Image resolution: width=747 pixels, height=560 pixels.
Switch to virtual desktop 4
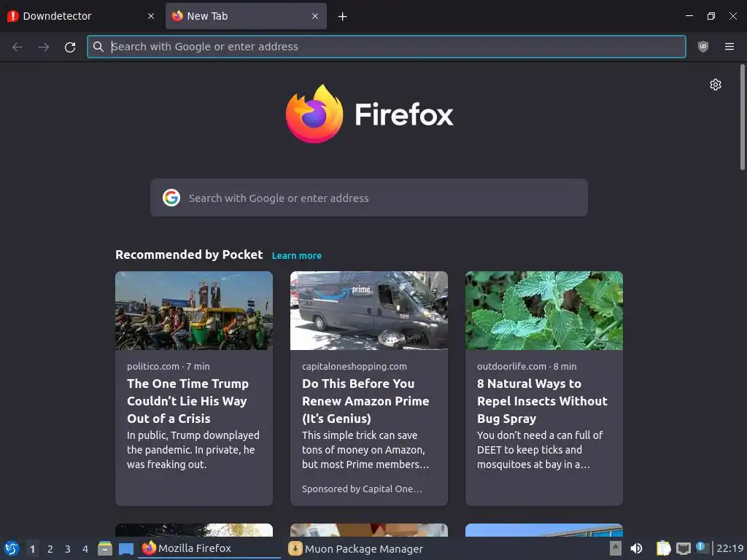[85, 549]
